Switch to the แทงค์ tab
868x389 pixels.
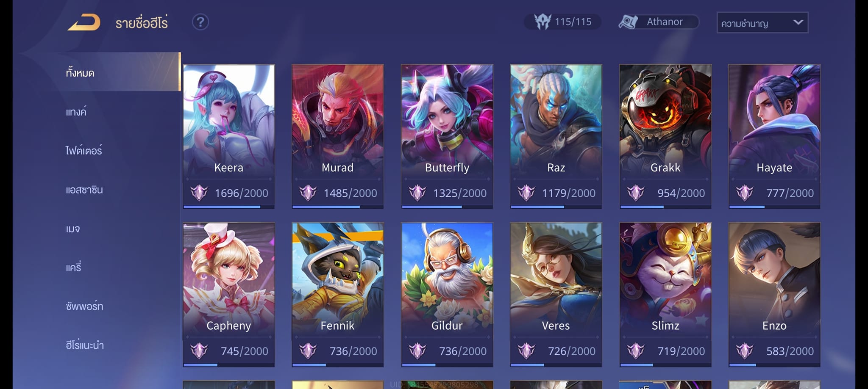click(76, 112)
